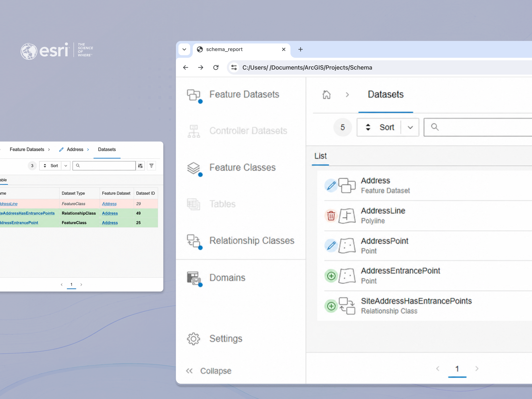Open site information icon in address bar
The image size is (532, 399).
tap(234, 68)
